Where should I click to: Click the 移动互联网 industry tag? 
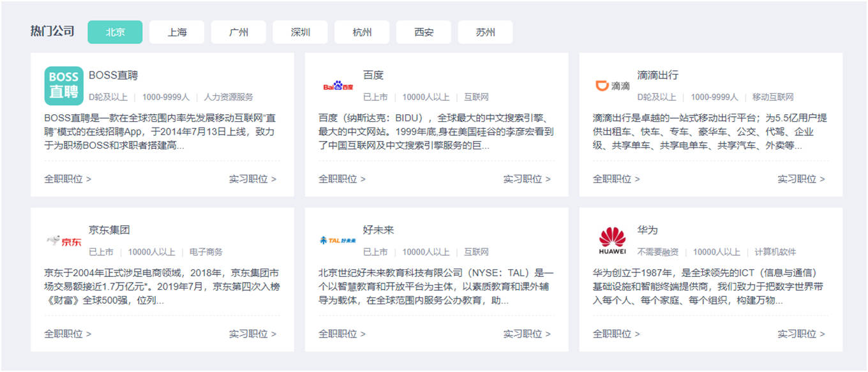tap(773, 97)
